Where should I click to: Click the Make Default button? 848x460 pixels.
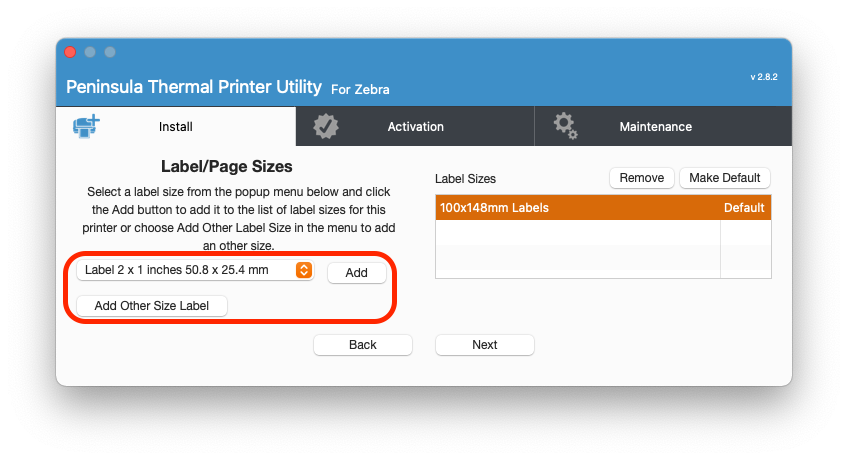point(725,178)
